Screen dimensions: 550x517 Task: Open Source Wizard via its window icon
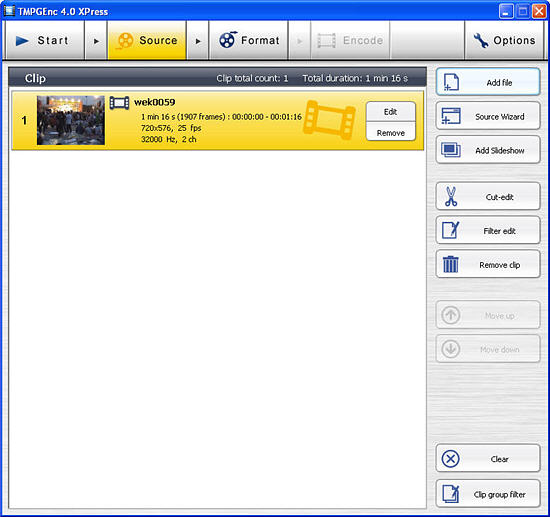(451, 116)
